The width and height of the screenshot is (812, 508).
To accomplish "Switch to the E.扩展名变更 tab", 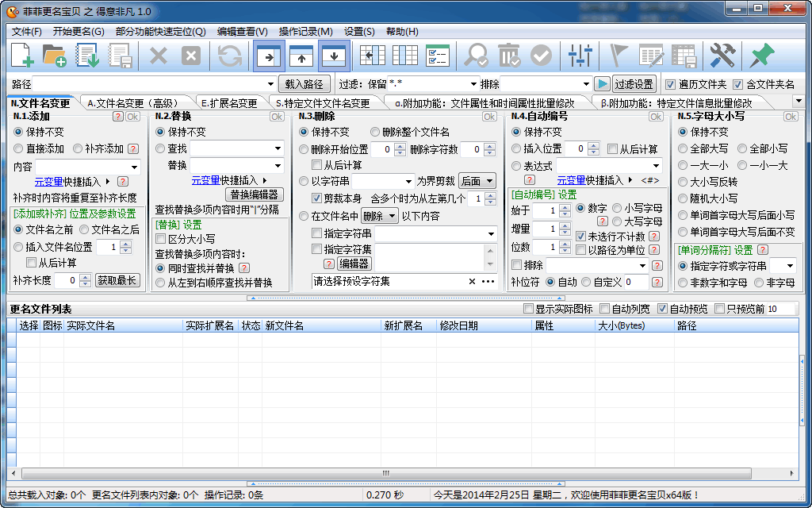I will click(229, 103).
